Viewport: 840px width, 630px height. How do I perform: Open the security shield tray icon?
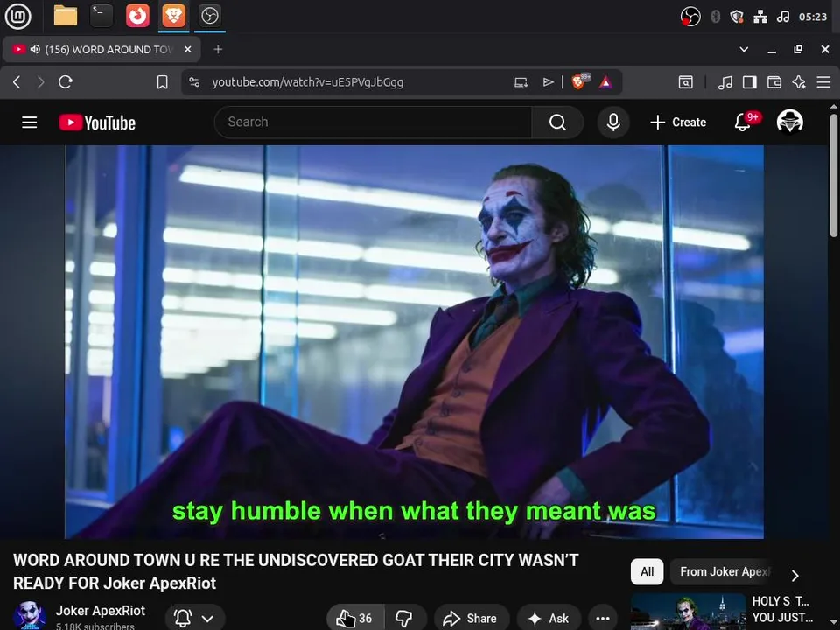coord(737,17)
